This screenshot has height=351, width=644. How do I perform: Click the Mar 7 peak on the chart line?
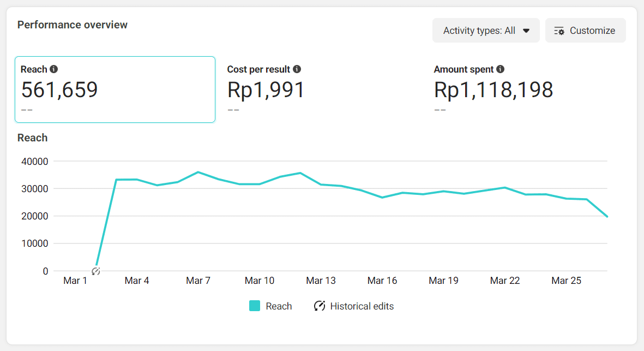(x=198, y=172)
